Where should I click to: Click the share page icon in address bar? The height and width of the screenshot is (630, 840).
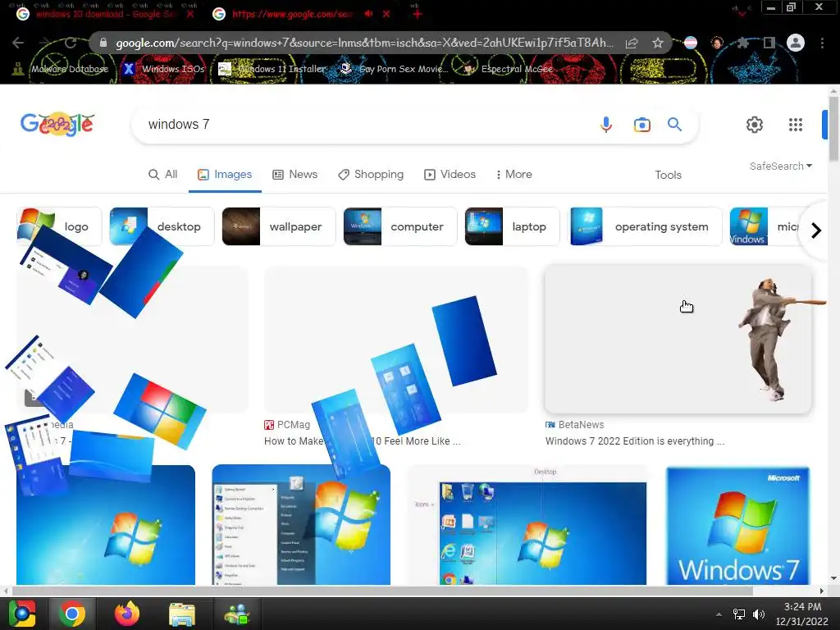[x=632, y=43]
